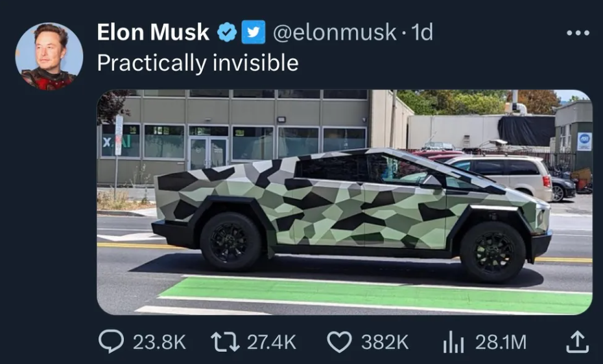Click the Twitter bird affiliate badge

[x=253, y=32]
